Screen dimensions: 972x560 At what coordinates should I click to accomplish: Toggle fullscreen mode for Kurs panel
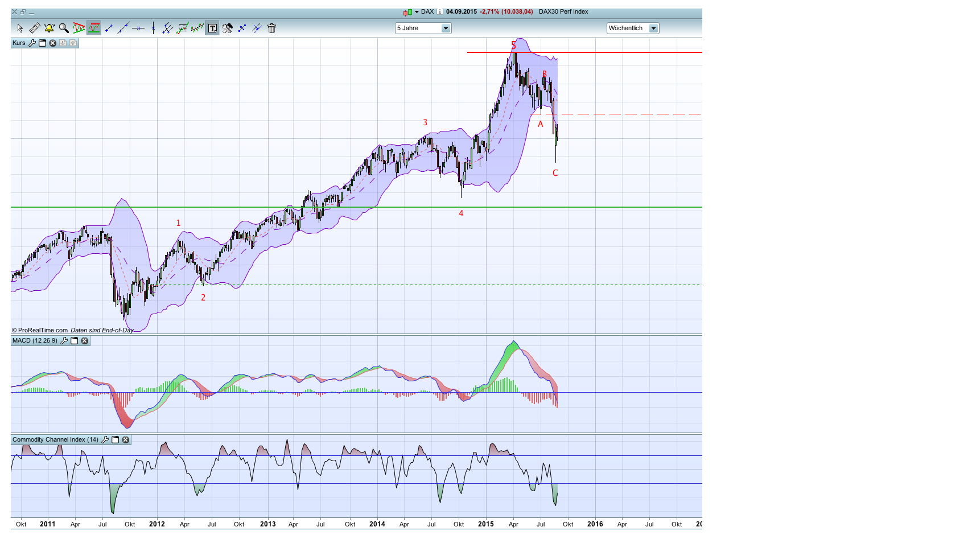[x=42, y=43]
